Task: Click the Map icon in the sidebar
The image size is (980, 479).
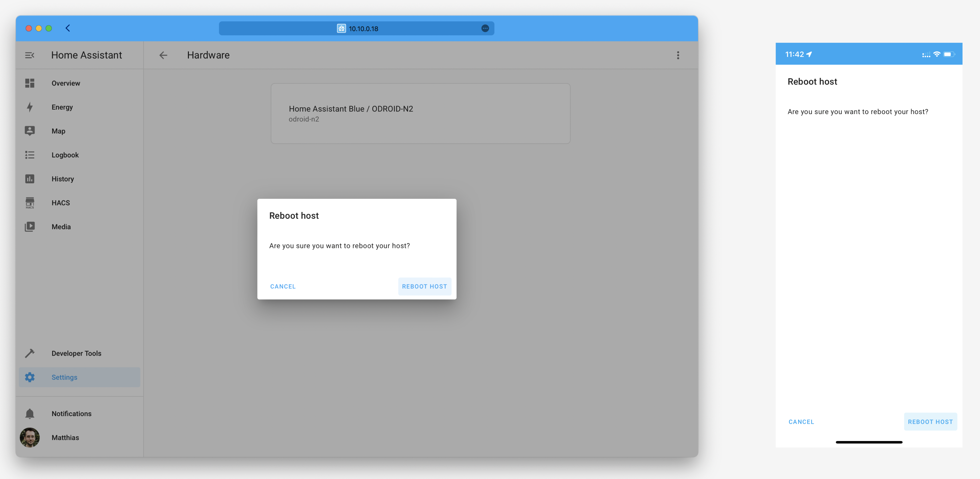Action: click(x=30, y=131)
